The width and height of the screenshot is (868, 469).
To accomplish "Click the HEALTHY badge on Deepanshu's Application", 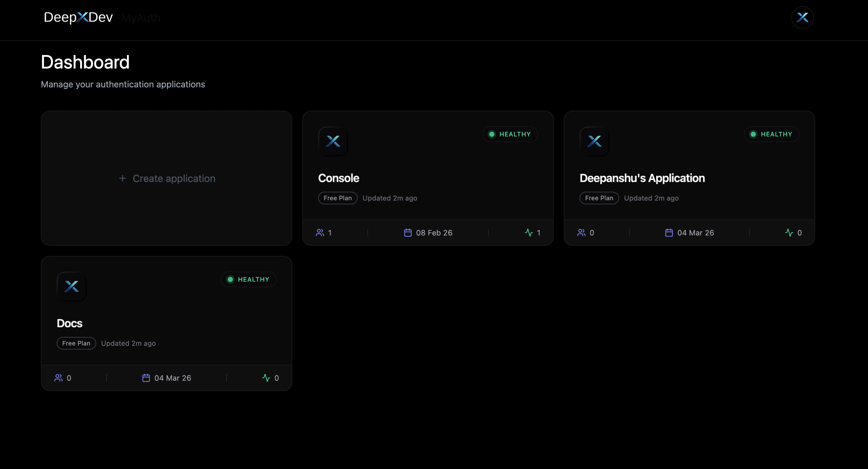I will click(771, 134).
